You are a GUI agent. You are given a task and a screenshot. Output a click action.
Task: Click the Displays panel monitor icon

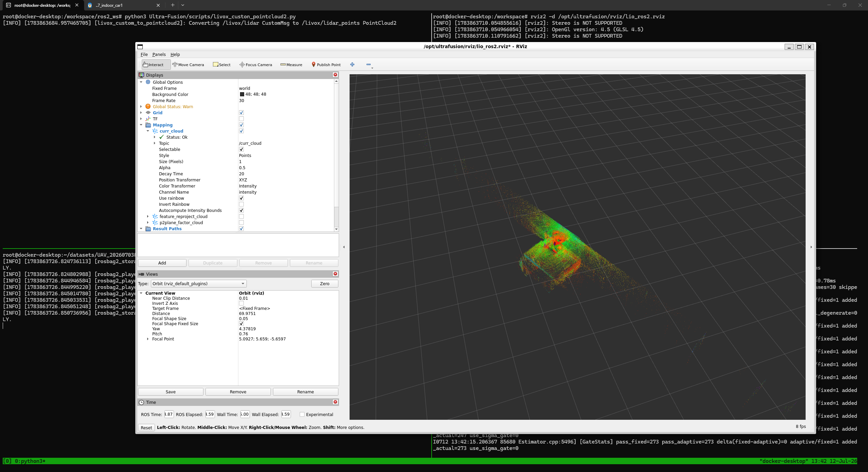point(141,75)
